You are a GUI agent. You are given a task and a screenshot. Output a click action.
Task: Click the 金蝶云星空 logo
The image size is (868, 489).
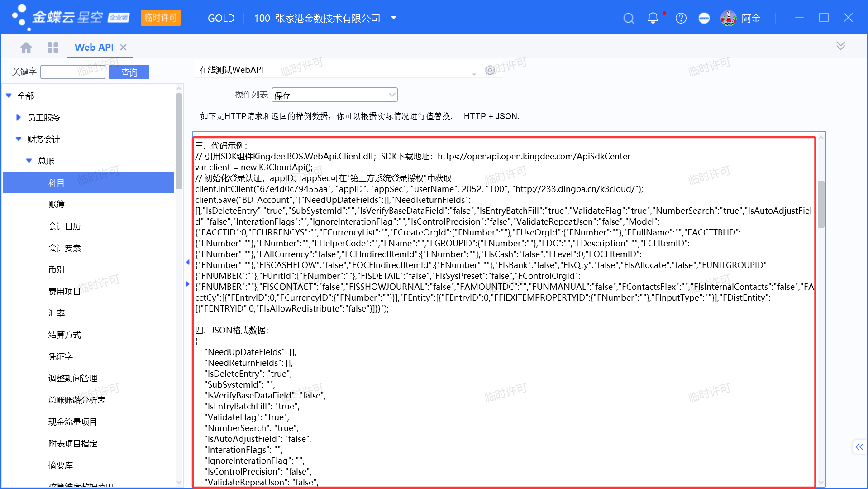(x=70, y=17)
